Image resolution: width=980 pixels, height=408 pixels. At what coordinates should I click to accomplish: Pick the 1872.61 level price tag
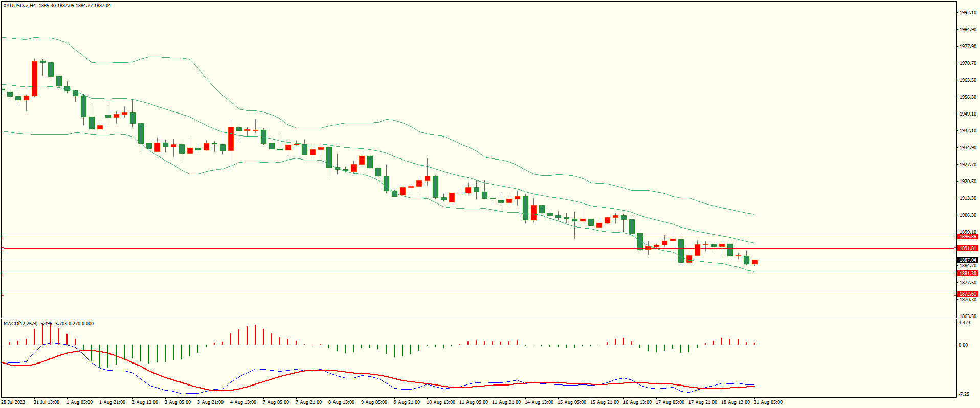tap(968, 294)
